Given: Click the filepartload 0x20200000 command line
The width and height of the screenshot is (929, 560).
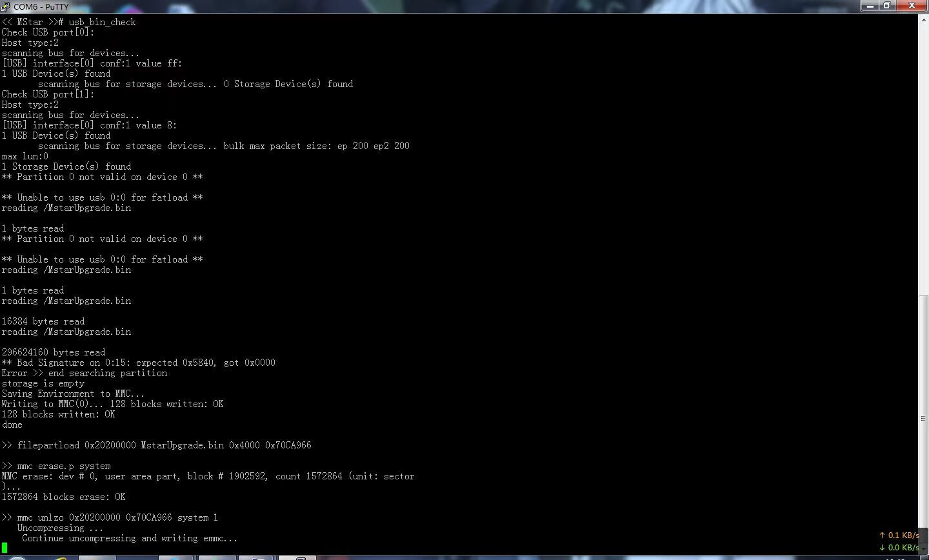Looking at the screenshot, I should (x=157, y=445).
